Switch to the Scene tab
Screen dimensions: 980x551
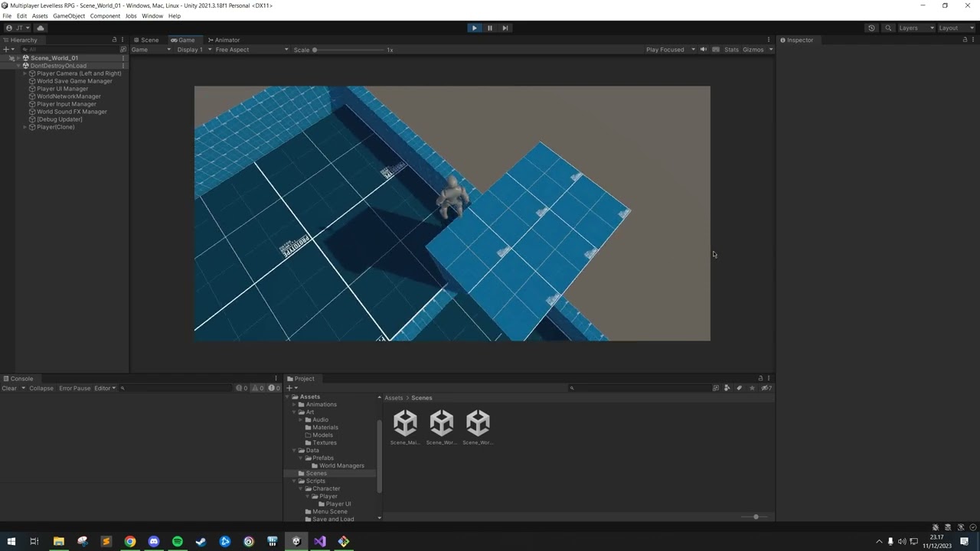[x=146, y=40]
